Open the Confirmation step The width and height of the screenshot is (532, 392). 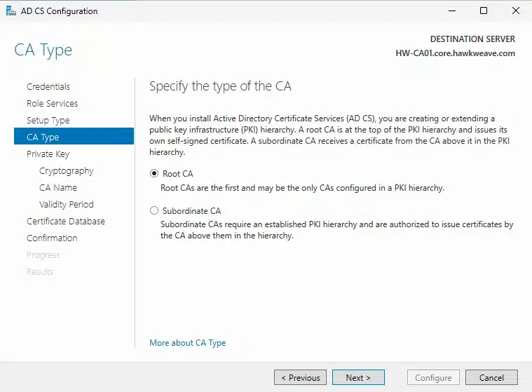[52, 238]
